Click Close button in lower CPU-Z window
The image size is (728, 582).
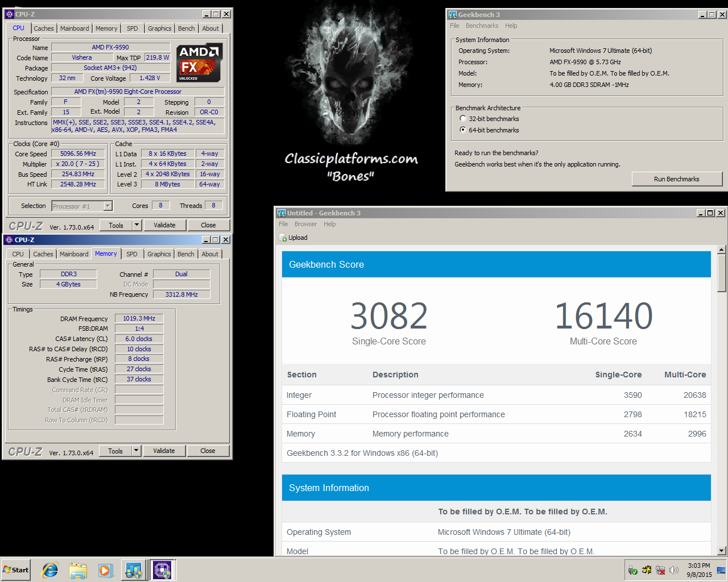click(208, 451)
